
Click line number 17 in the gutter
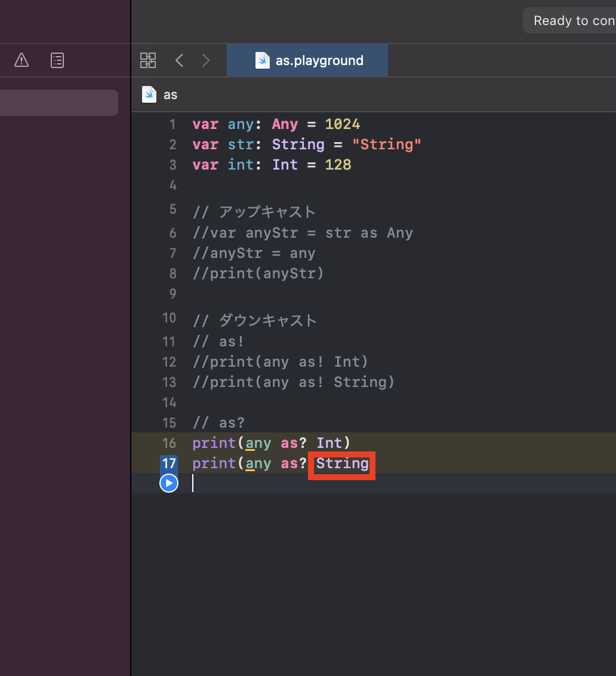pyautogui.click(x=169, y=463)
